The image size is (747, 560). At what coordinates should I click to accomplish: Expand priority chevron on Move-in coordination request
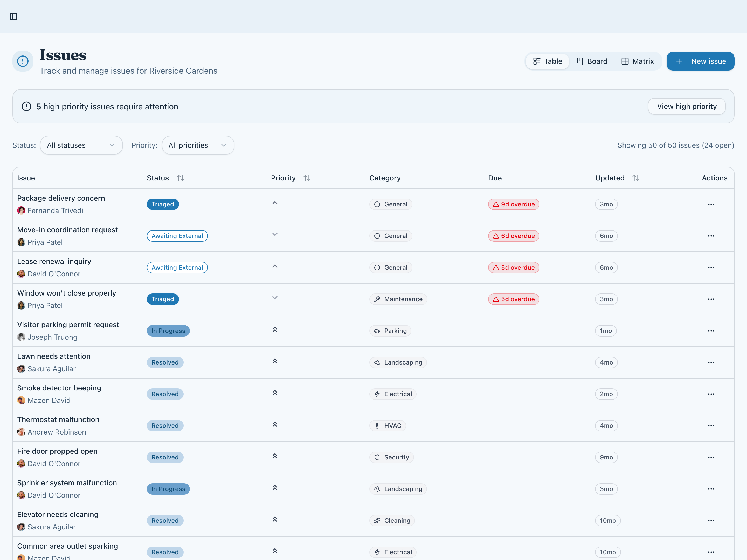tap(275, 234)
